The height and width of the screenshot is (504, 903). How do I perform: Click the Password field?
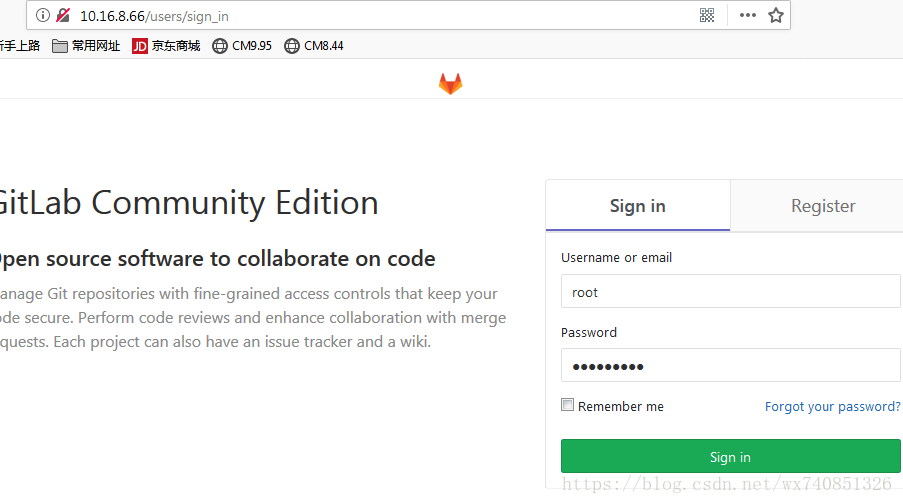[x=730, y=365]
